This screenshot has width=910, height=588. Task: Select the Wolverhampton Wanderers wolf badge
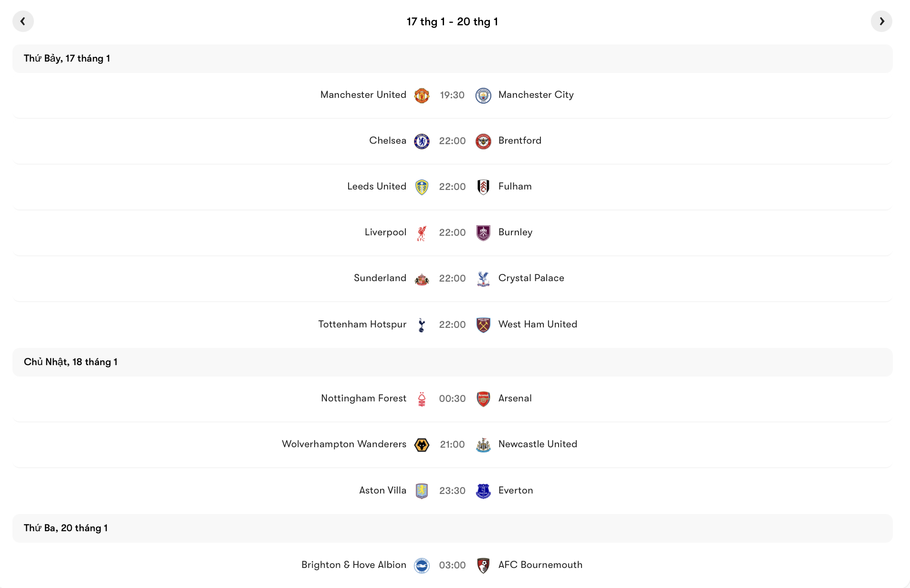pos(422,444)
